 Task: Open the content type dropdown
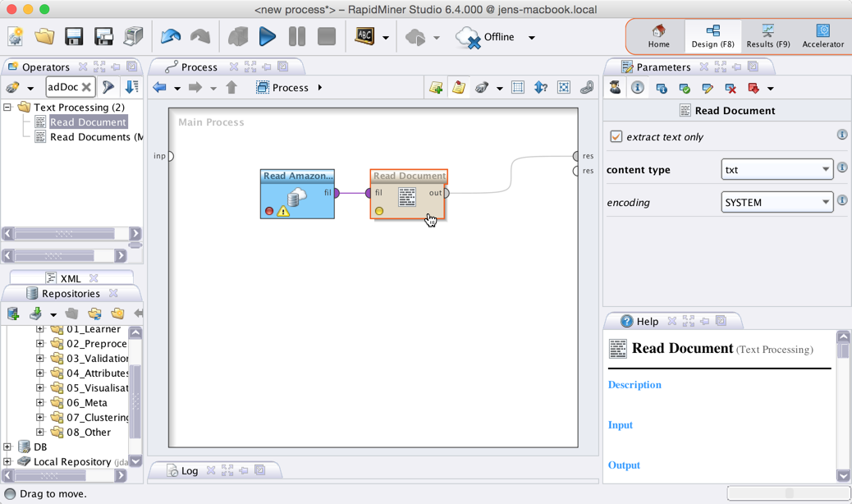(x=776, y=169)
